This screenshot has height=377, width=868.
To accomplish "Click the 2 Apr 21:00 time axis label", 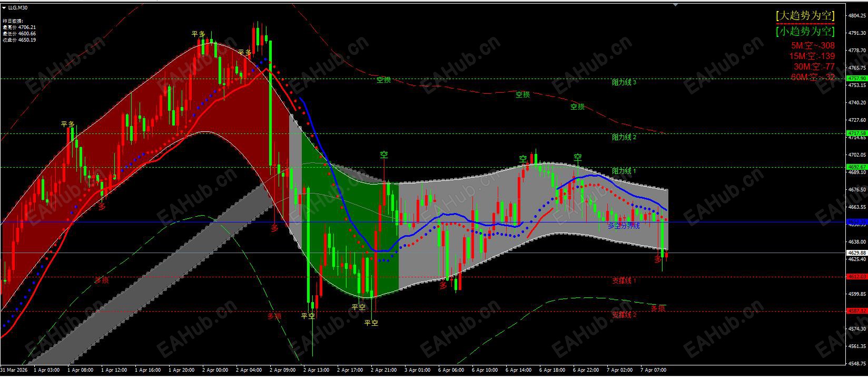I will 385,370.
